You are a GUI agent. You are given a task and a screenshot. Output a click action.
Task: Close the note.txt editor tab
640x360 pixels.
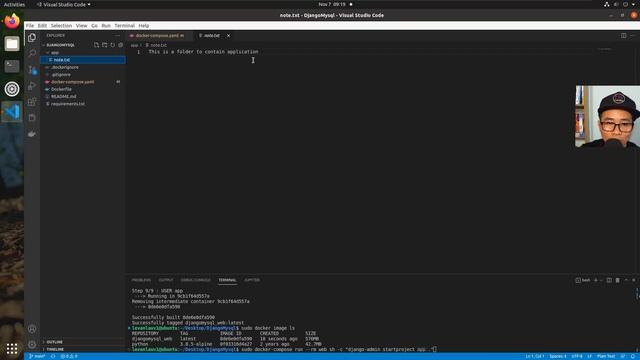point(228,36)
